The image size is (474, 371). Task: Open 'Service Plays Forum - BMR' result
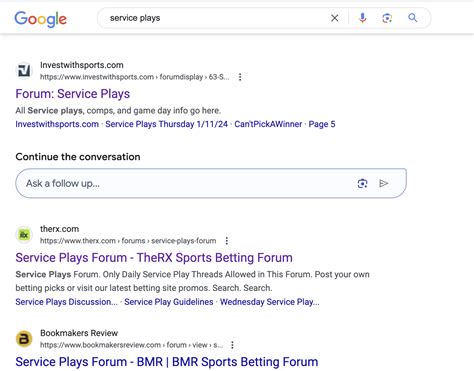(167, 362)
